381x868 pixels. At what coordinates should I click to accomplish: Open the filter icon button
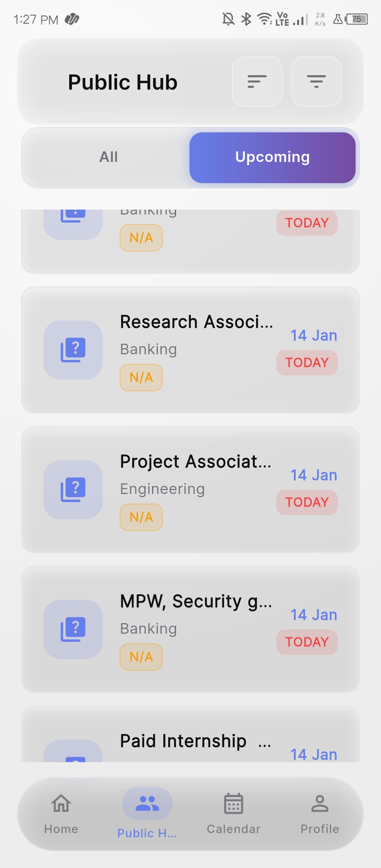316,82
